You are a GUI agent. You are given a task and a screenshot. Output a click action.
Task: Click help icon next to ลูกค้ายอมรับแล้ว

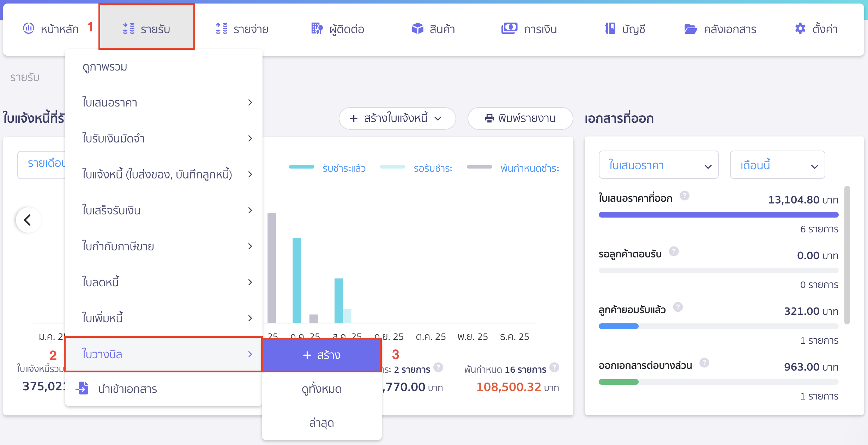[678, 307]
